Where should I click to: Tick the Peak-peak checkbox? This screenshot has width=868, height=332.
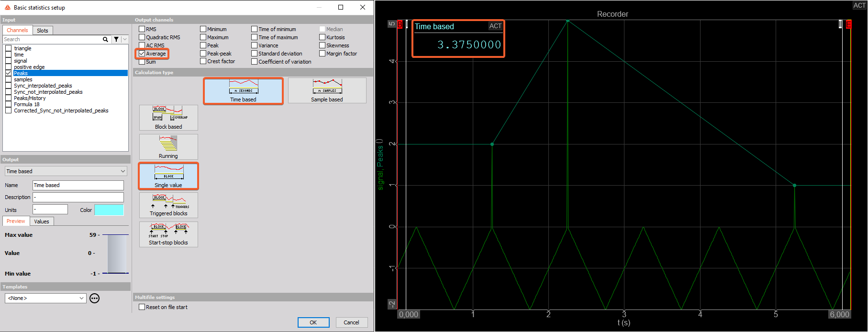point(203,54)
